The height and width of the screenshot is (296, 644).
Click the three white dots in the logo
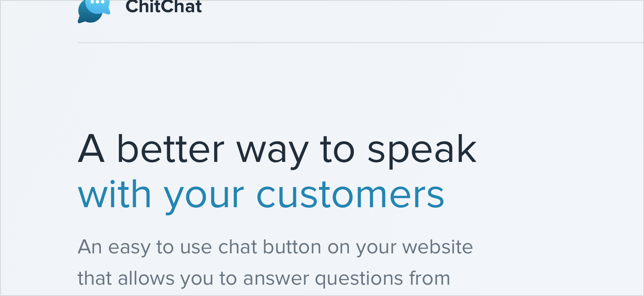pos(98,2)
